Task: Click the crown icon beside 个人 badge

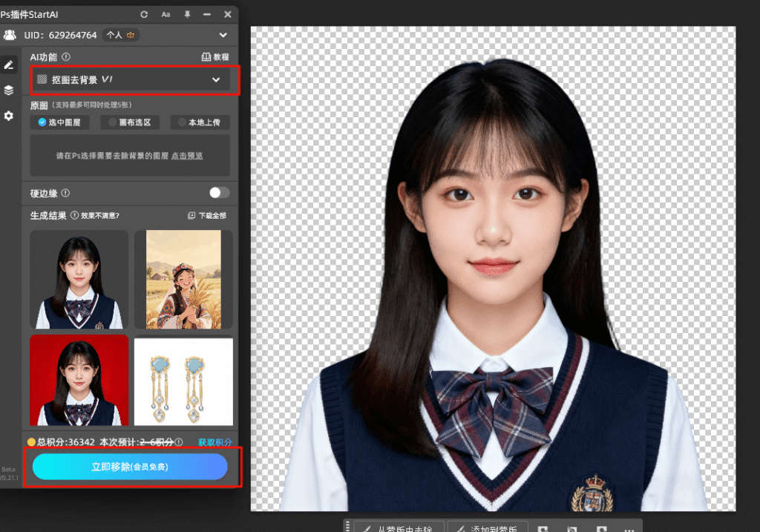Action: tap(130, 34)
